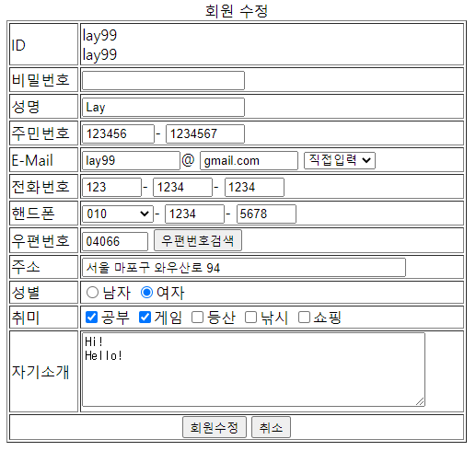Screen dimensions: 476x451
Task: Click the 주민번호 label
Action: coord(41,133)
